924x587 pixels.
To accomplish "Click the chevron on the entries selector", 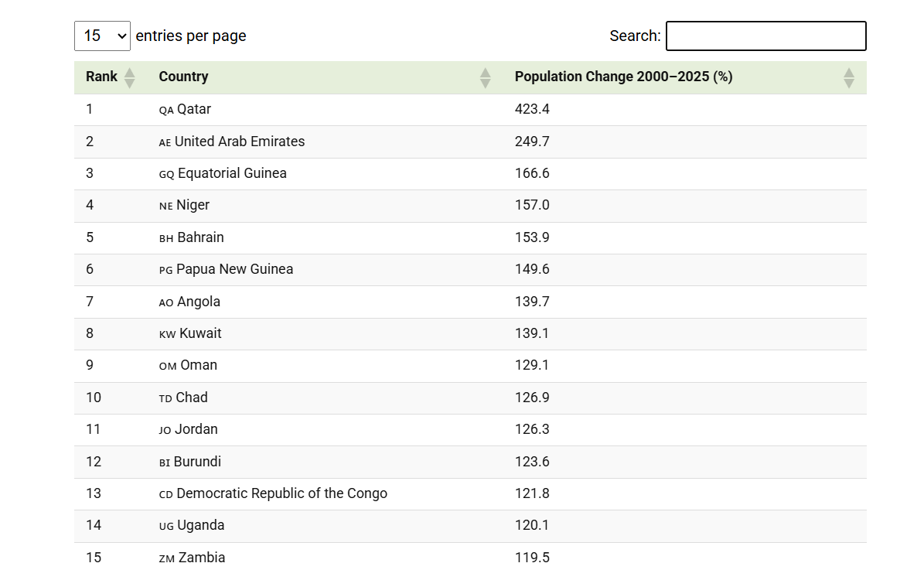I will tap(121, 36).
